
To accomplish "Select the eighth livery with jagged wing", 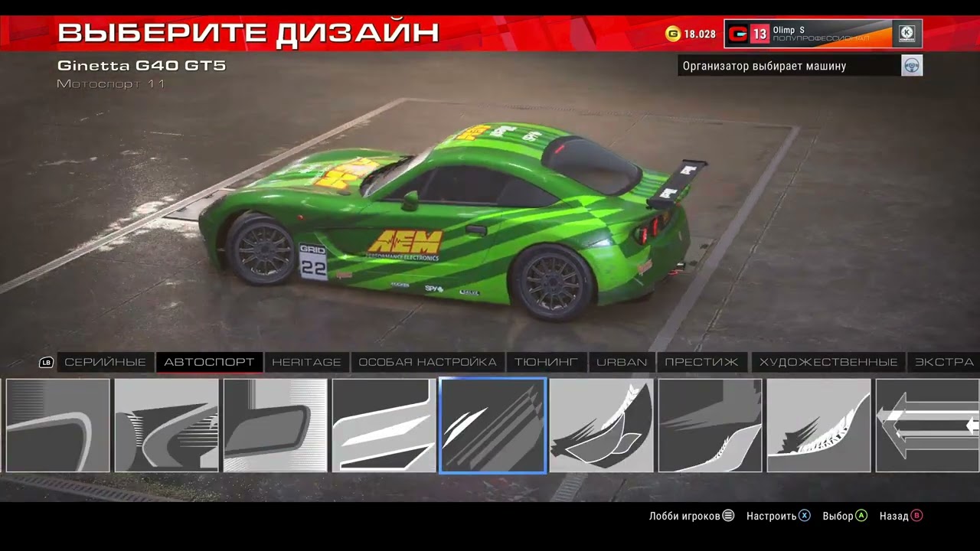I will pyautogui.click(x=818, y=425).
